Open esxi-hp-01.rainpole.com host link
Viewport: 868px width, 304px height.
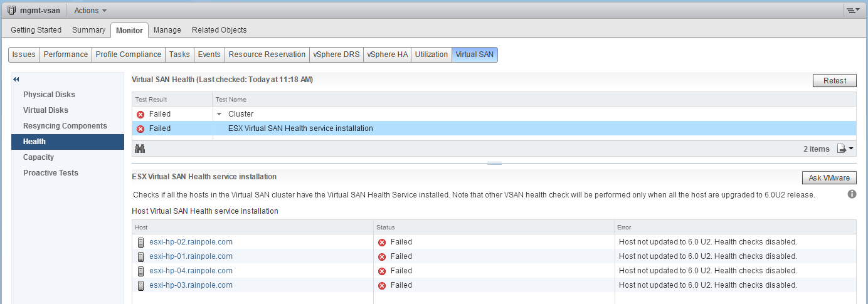point(191,256)
